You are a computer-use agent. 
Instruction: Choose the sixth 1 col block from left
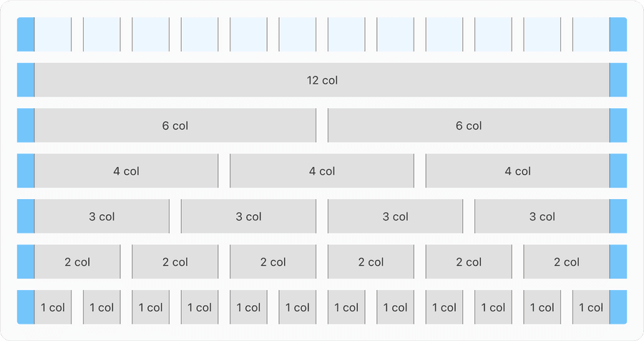click(297, 307)
